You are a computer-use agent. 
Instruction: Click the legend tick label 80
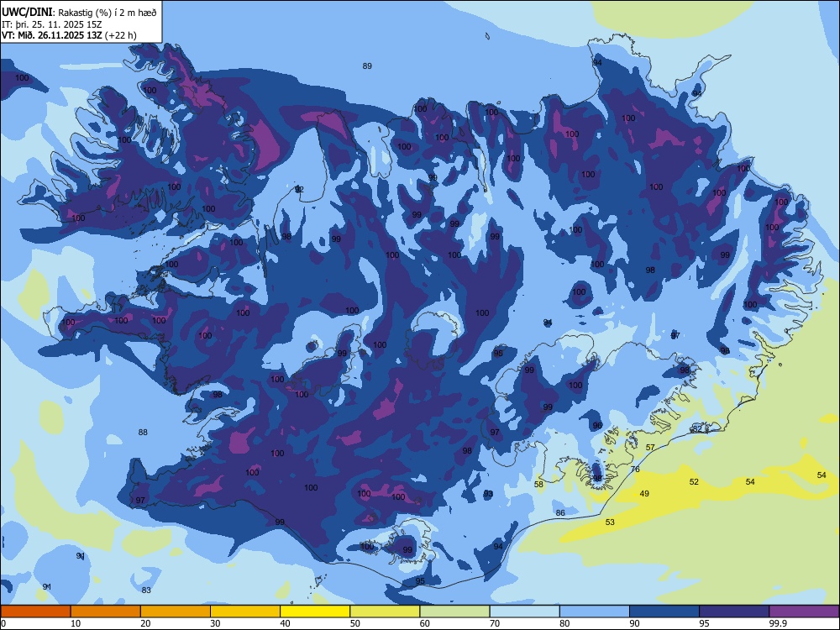coord(564,623)
